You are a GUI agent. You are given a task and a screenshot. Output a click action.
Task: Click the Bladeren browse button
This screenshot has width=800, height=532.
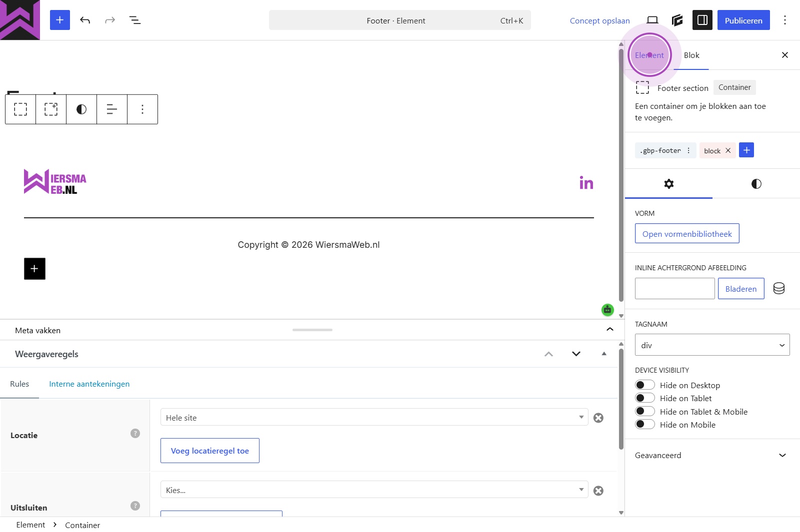[x=741, y=288]
